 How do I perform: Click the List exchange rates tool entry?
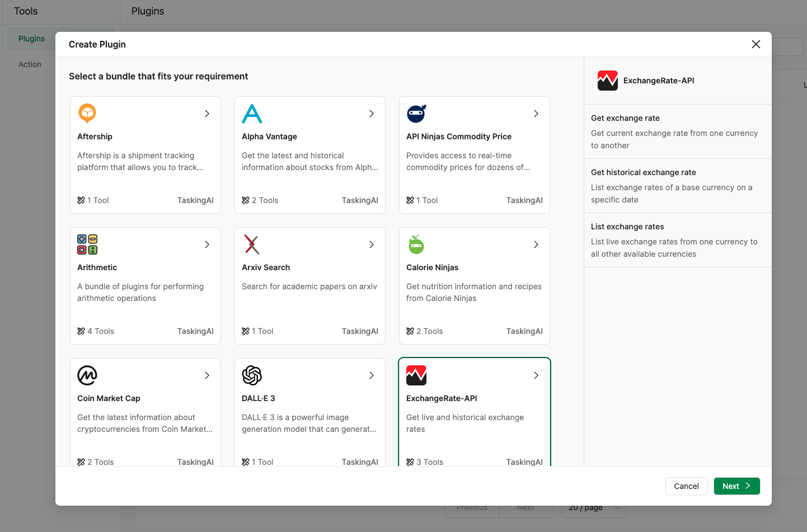coord(678,240)
